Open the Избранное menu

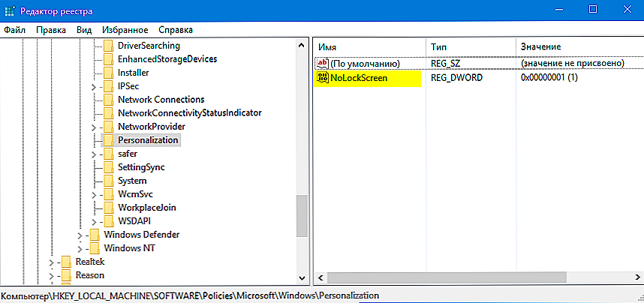click(125, 30)
